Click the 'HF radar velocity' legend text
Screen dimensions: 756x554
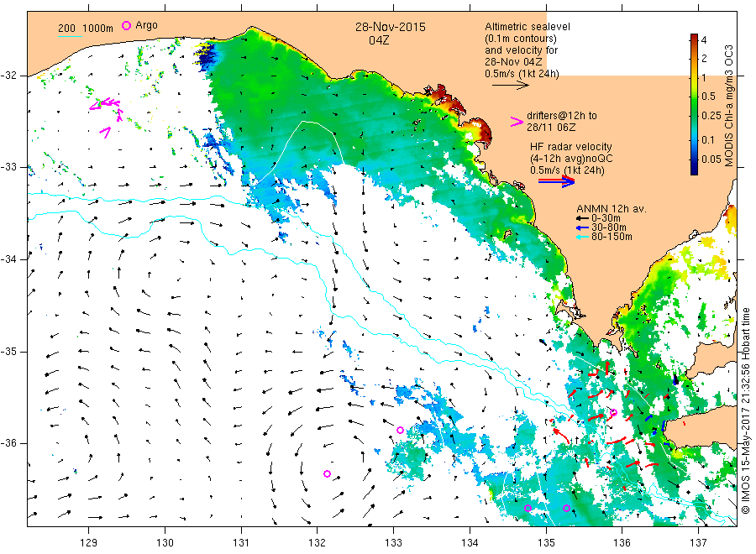pyautogui.click(x=571, y=146)
